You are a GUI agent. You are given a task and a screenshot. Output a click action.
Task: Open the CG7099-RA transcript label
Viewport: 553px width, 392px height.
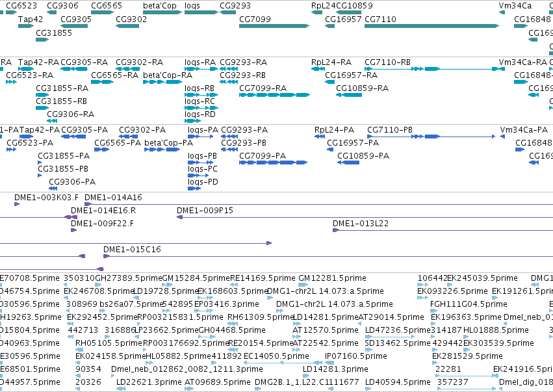[x=263, y=88]
